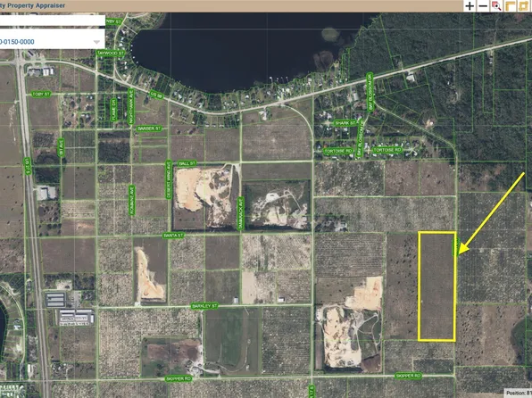Select the magnifier identify tool
This screenshot has height=398, width=532.
coord(496,6)
